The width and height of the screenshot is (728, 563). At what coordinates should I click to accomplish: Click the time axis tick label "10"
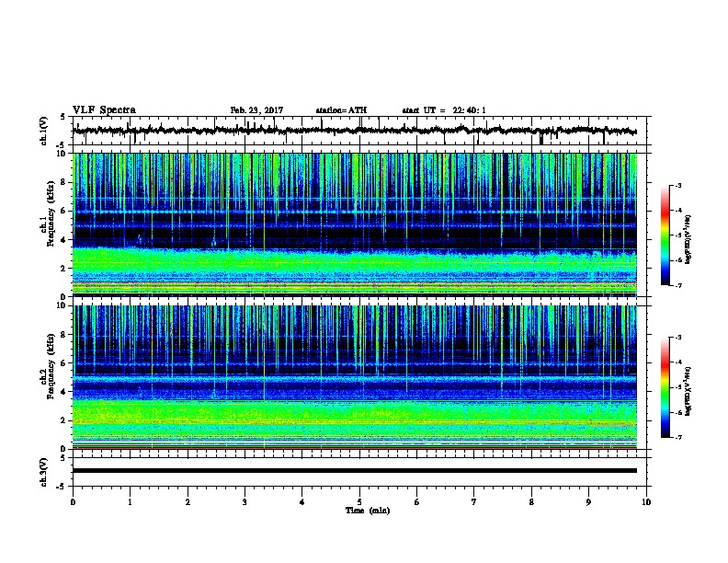click(646, 502)
